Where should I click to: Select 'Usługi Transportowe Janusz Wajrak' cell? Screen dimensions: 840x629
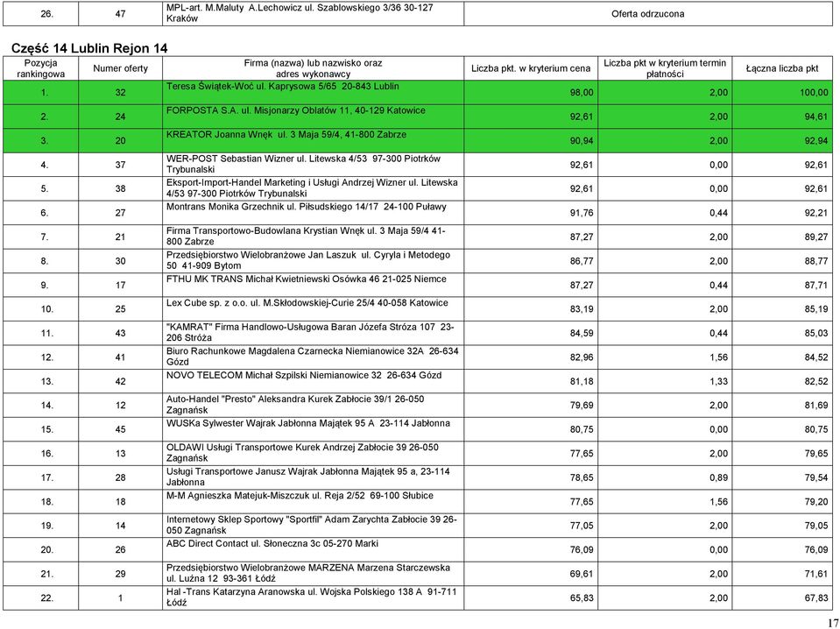pos(313,477)
